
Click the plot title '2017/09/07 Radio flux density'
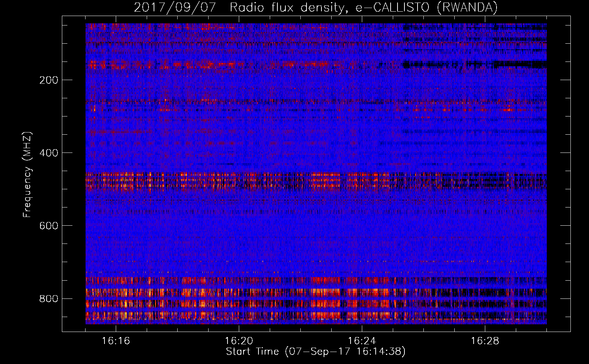(x=316, y=8)
